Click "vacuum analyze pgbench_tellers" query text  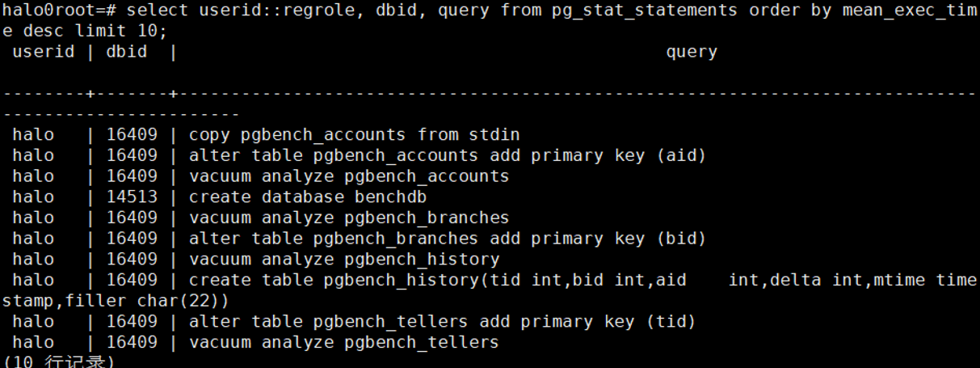point(343,342)
